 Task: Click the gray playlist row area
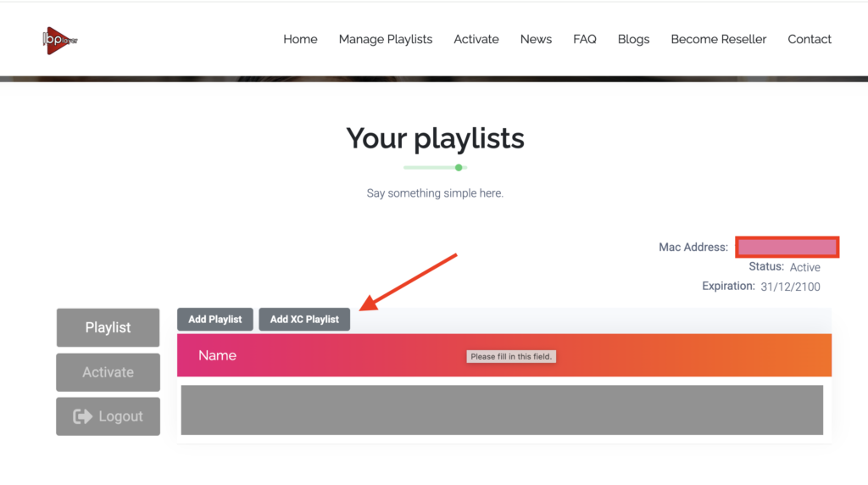[501, 410]
